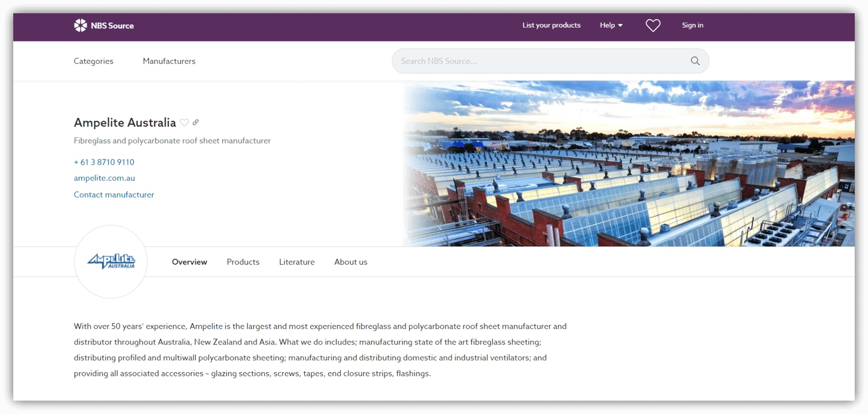Screen dimensions: 868x414
Task: Click the Ampelite Australia round logo
Action: (x=111, y=262)
